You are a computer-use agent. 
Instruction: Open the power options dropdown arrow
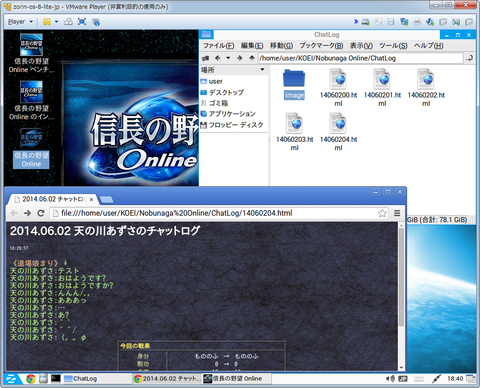coord(56,22)
